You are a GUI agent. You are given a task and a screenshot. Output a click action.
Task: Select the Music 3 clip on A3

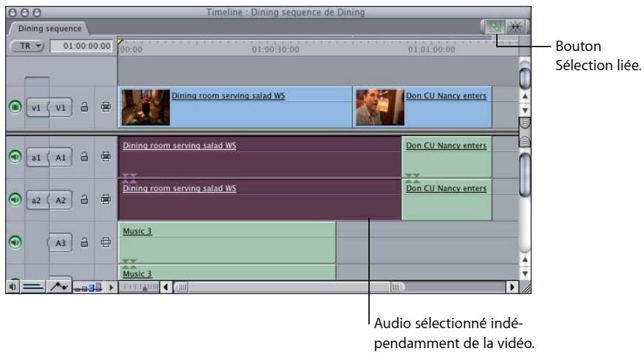(x=227, y=242)
